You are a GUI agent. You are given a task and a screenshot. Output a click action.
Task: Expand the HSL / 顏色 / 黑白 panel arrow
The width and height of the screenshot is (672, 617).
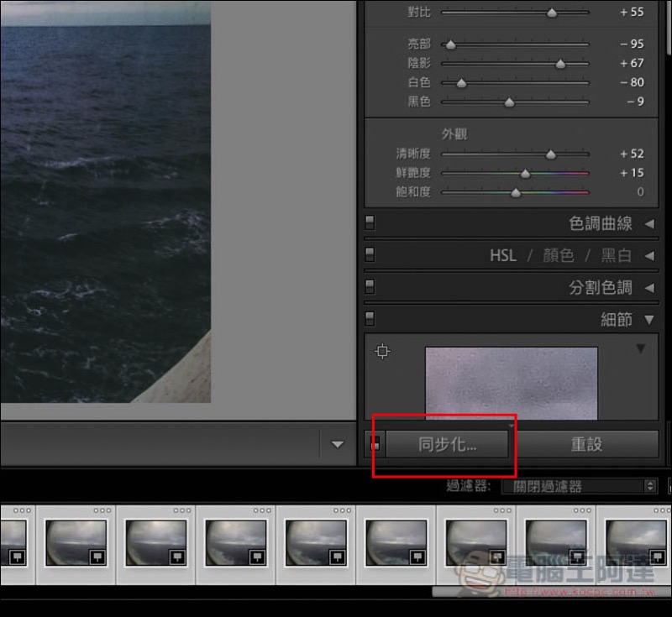pyautogui.click(x=649, y=256)
